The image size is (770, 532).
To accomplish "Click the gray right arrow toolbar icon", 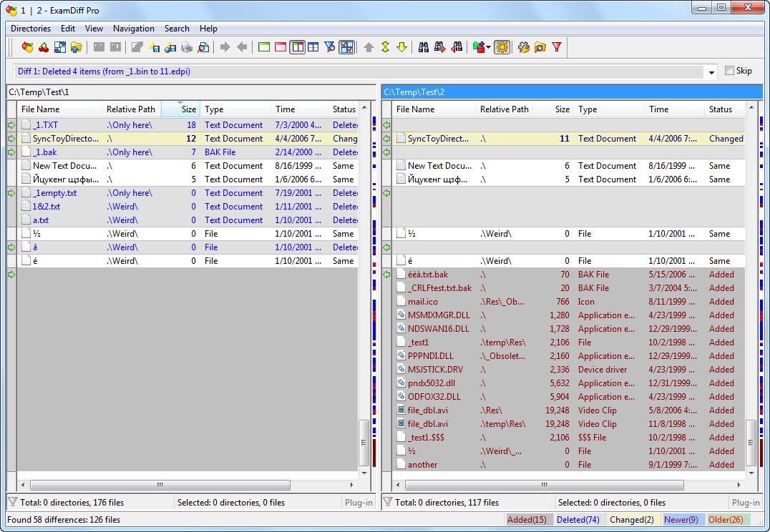I will [x=225, y=47].
